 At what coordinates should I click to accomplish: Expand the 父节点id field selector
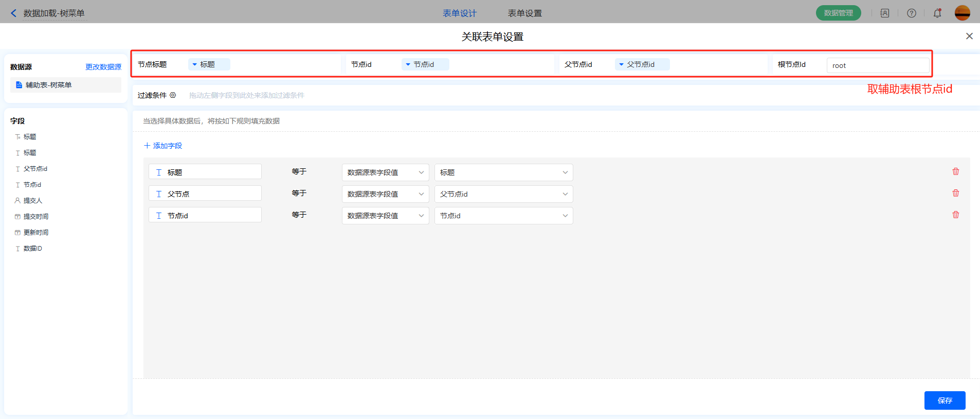click(x=642, y=64)
